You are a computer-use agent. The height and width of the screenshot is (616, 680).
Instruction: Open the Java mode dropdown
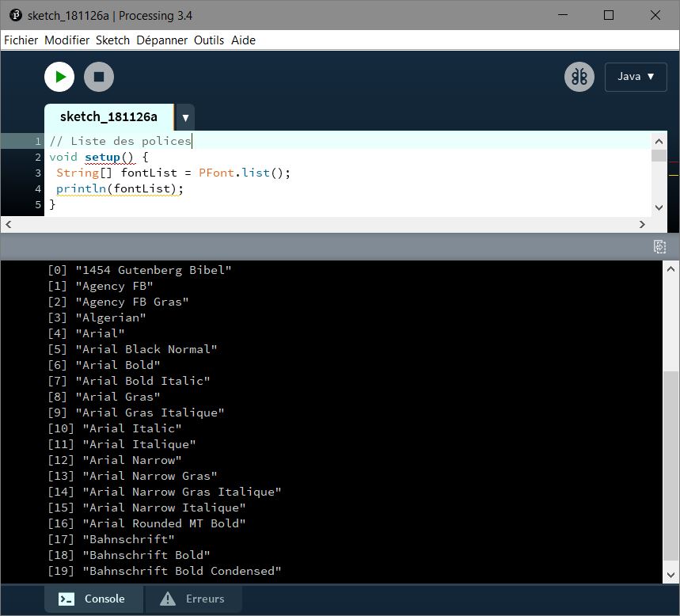(636, 77)
